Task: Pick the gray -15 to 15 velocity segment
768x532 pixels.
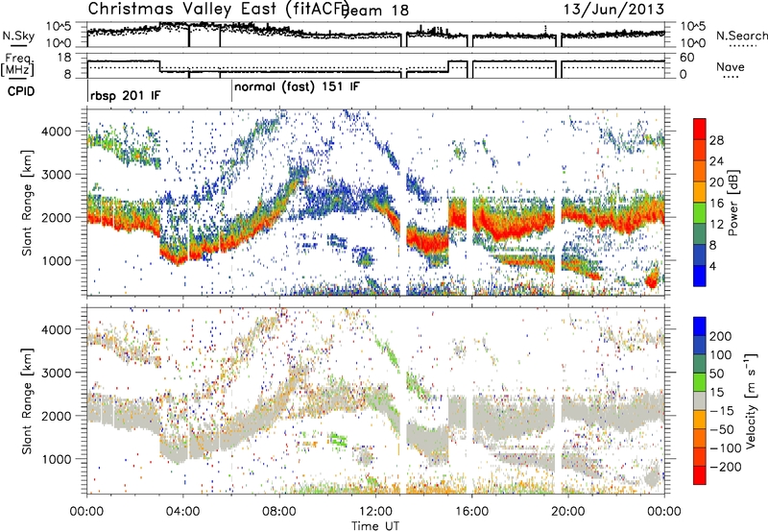Action: (700, 401)
